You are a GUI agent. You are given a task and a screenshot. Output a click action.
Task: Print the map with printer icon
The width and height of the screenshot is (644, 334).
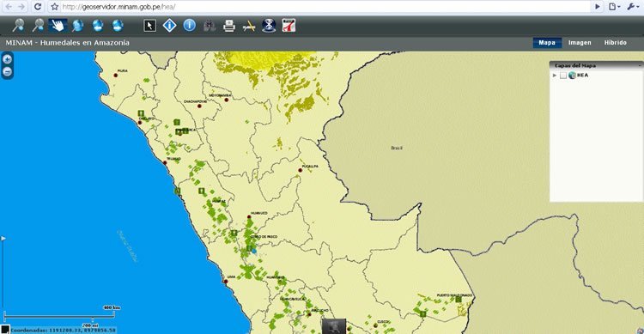pos(229,26)
